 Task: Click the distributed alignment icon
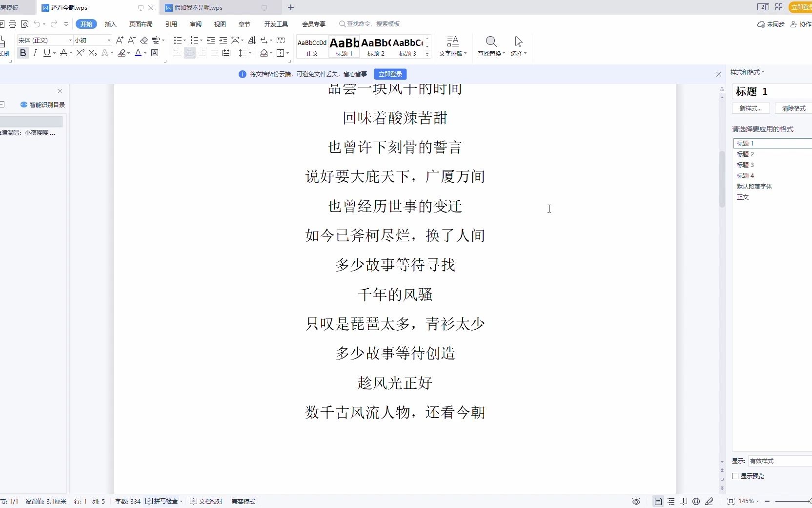tap(226, 53)
